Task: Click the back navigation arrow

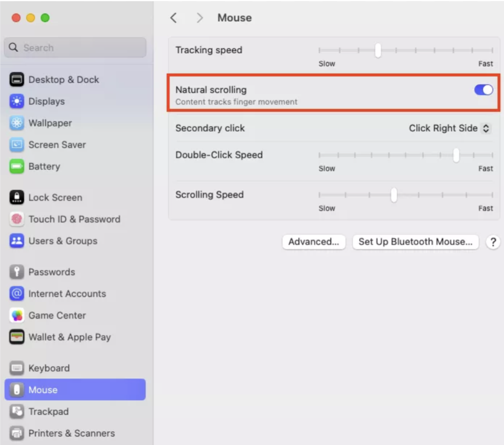Action: pyautogui.click(x=174, y=18)
